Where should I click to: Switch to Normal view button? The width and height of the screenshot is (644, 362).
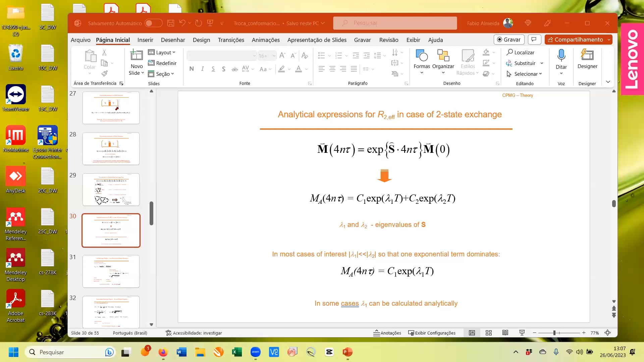point(472,333)
